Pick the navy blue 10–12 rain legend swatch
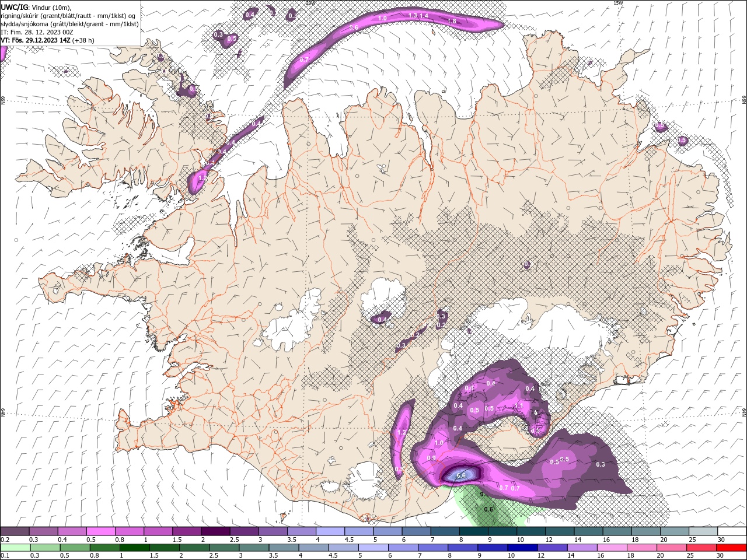This screenshot has height=560, width=747. 522,547
